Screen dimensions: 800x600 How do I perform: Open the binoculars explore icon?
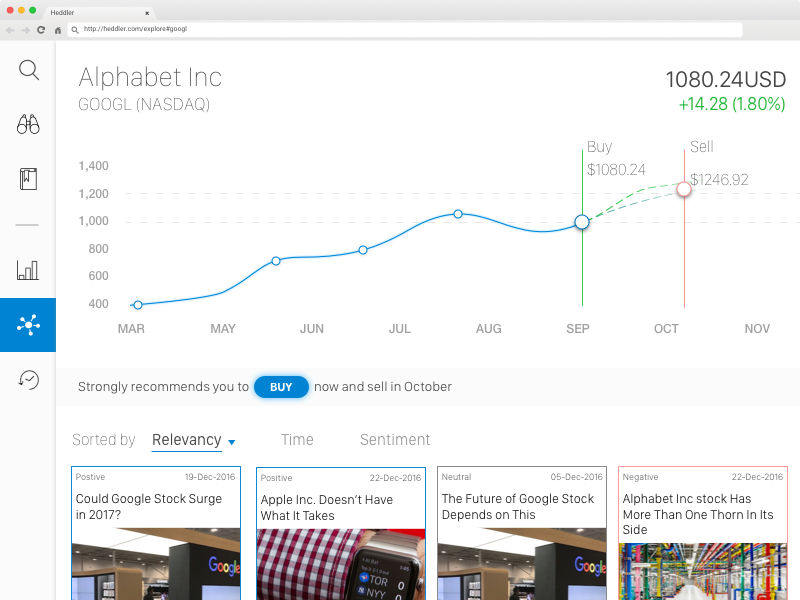point(28,124)
